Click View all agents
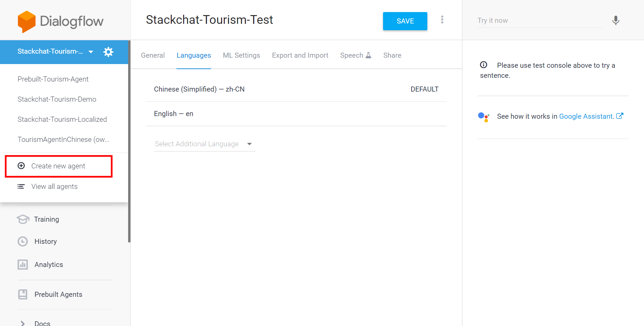 coord(54,186)
